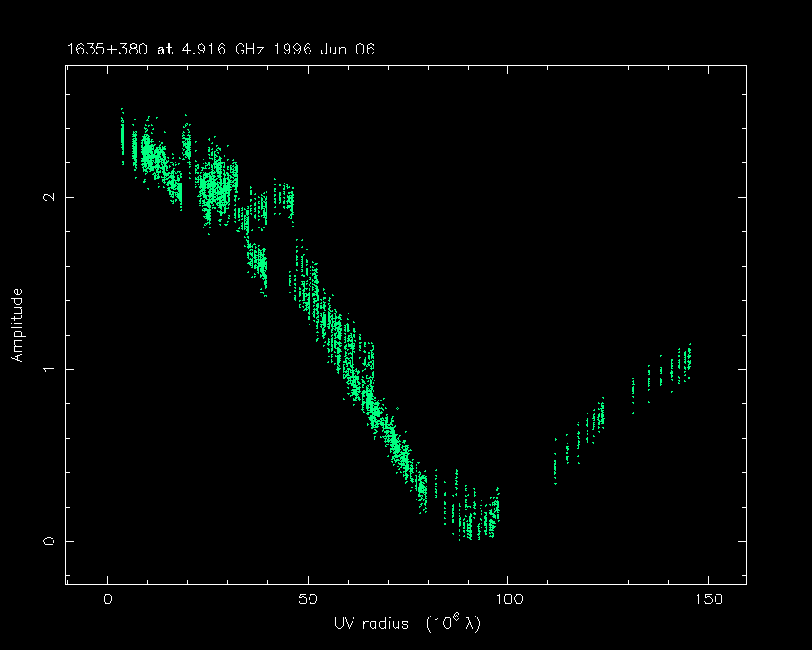The height and width of the screenshot is (650, 812).
Task: Click the plot title "1635+380 at 4.916 GHz"
Action: coord(168,49)
